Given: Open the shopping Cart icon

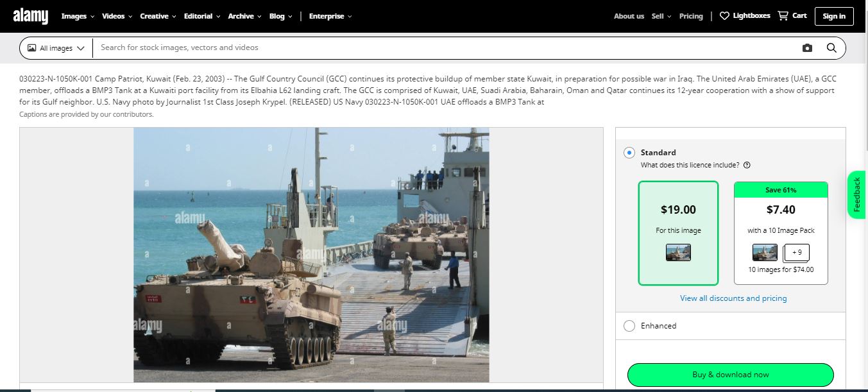Looking at the screenshot, I should click(x=783, y=16).
